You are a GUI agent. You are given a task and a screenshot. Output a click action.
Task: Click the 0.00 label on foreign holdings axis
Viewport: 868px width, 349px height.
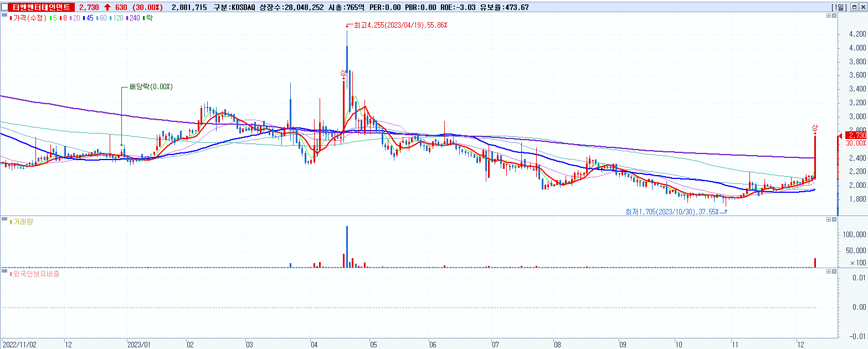(858, 307)
